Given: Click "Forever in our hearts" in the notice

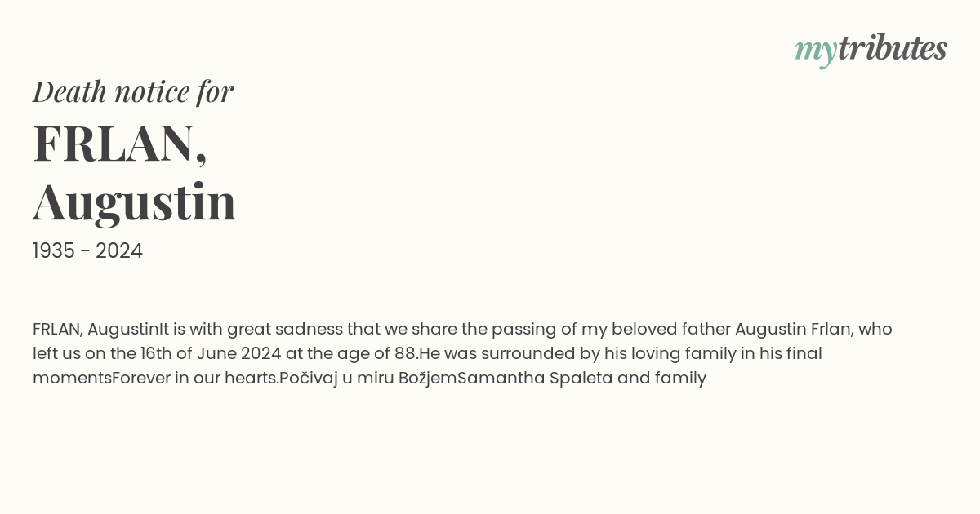Looking at the screenshot, I should pos(194,378).
